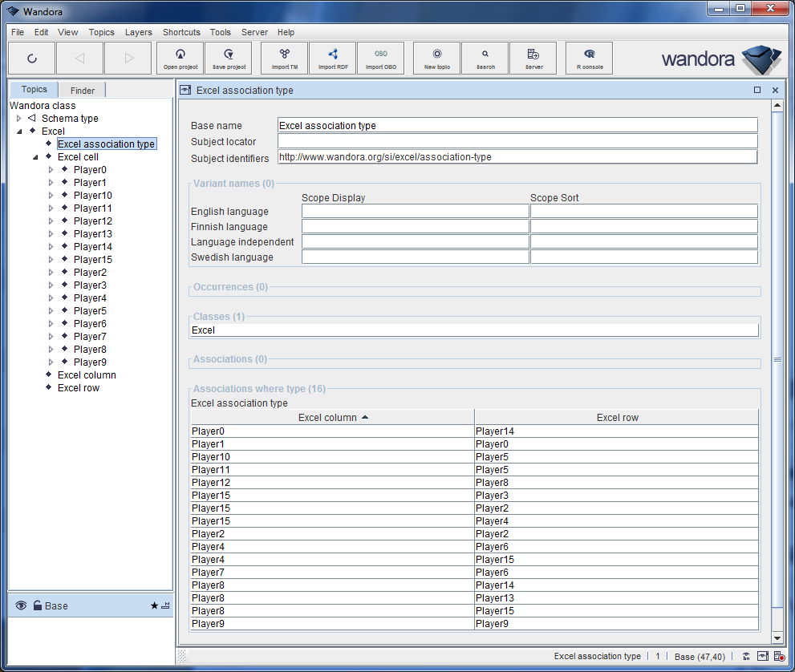Select Excel column topic in tree
795x672 pixels.
(87, 375)
